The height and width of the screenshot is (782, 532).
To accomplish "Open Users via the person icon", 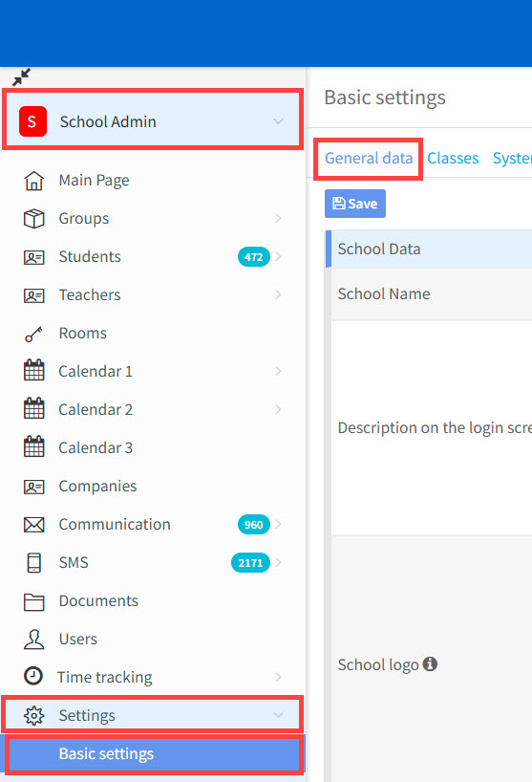I will (33, 640).
